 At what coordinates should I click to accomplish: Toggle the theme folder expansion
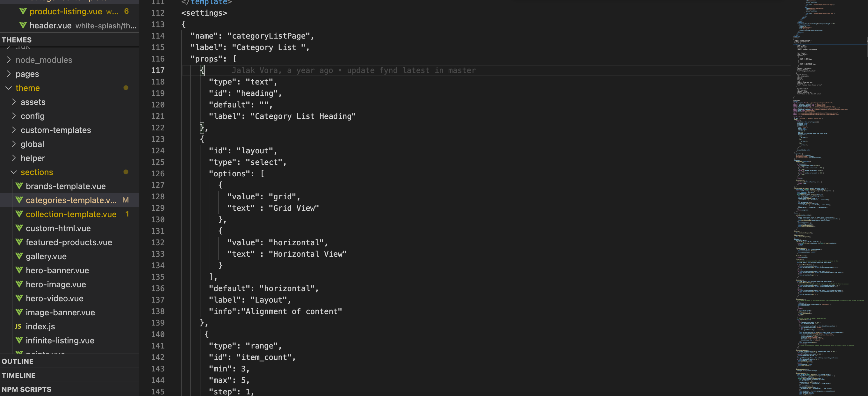point(10,87)
